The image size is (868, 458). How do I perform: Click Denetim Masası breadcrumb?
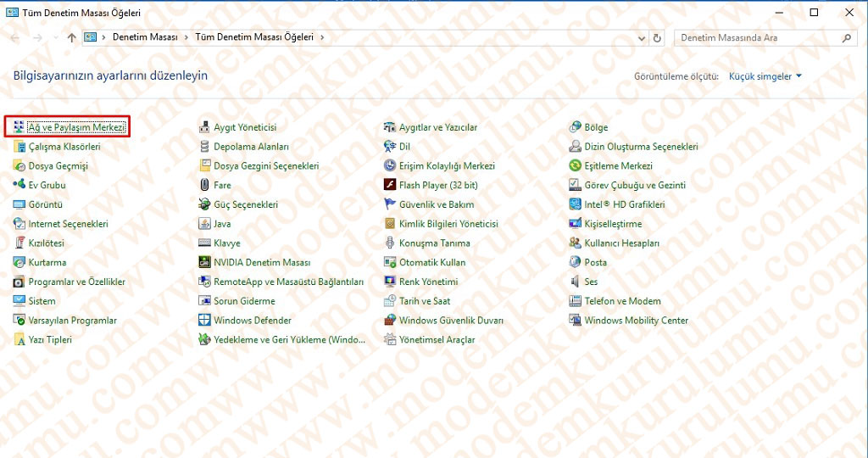pos(145,37)
